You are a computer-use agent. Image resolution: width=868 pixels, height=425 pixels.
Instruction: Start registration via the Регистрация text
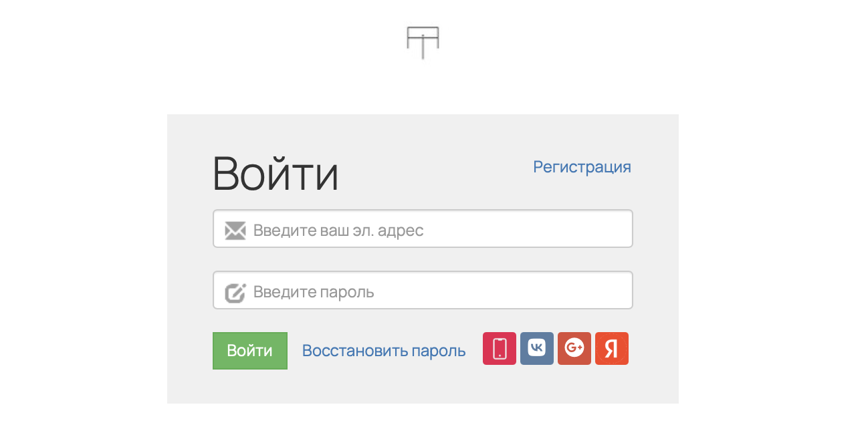point(582,167)
